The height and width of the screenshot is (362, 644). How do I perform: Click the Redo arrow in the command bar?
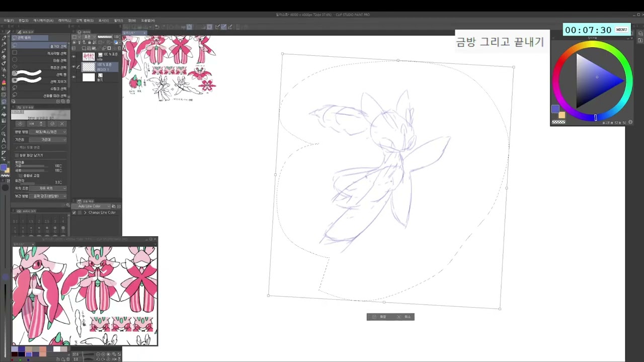pos(164,27)
